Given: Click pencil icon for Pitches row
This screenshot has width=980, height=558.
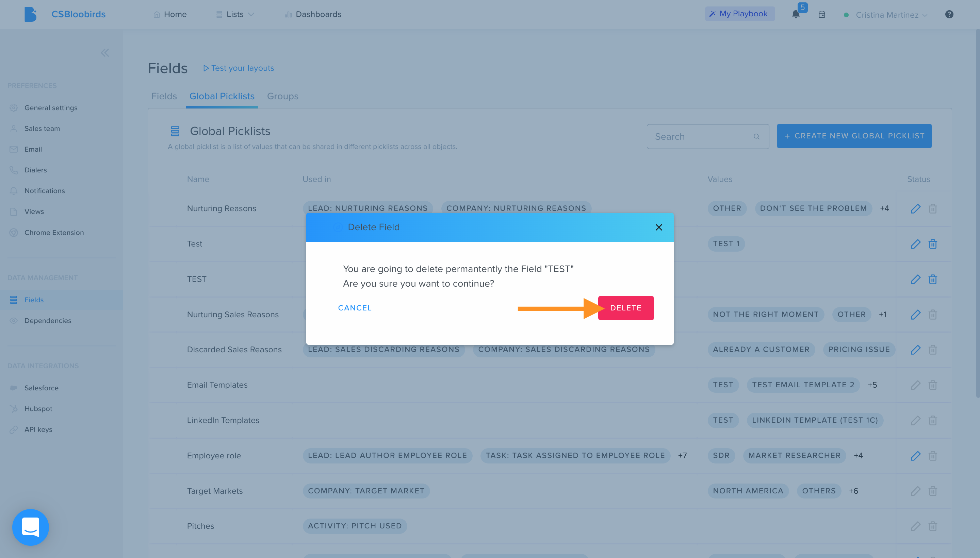Looking at the screenshot, I should pos(916,526).
